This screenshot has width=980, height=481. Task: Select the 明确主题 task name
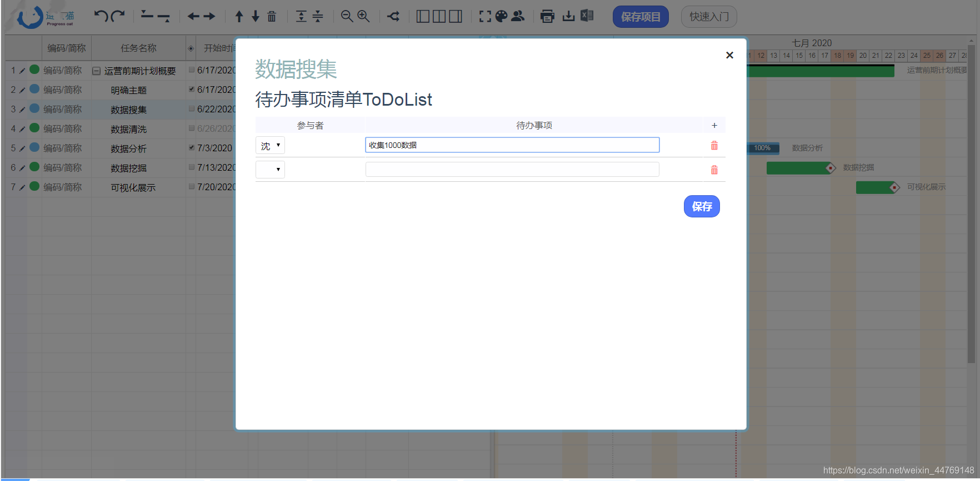pos(128,90)
